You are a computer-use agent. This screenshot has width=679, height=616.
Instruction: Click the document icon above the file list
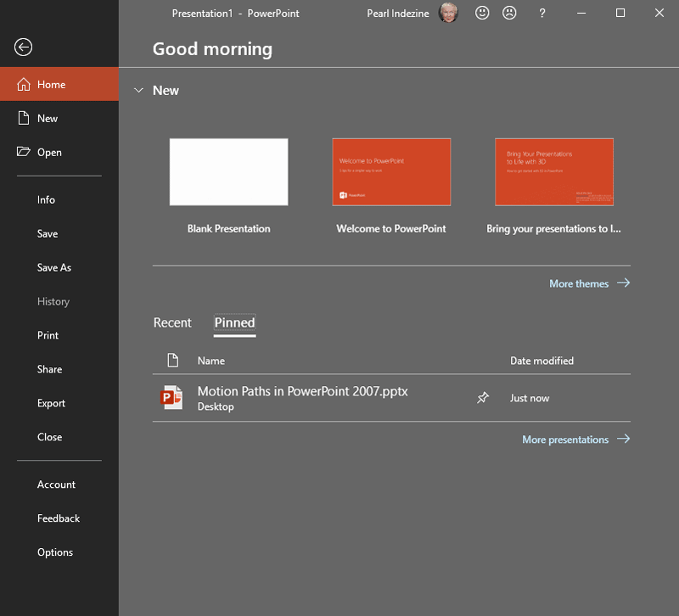(x=173, y=360)
